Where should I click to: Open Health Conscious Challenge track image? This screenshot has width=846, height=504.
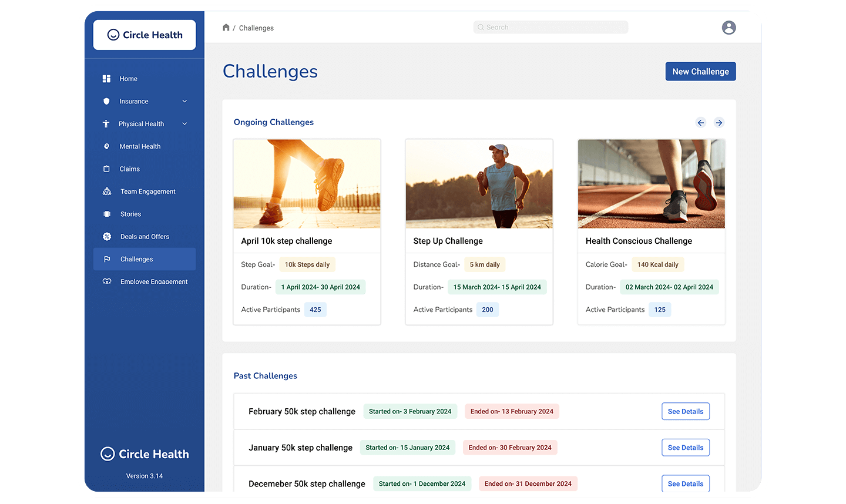point(651,184)
